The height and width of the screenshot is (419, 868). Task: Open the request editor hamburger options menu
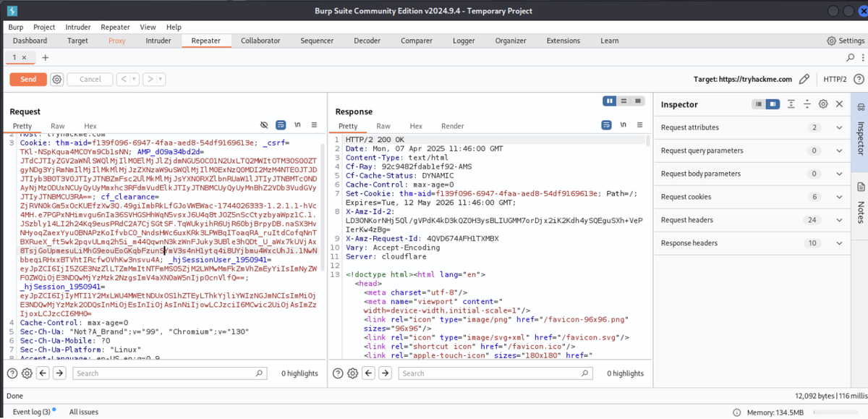pos(314,124)
